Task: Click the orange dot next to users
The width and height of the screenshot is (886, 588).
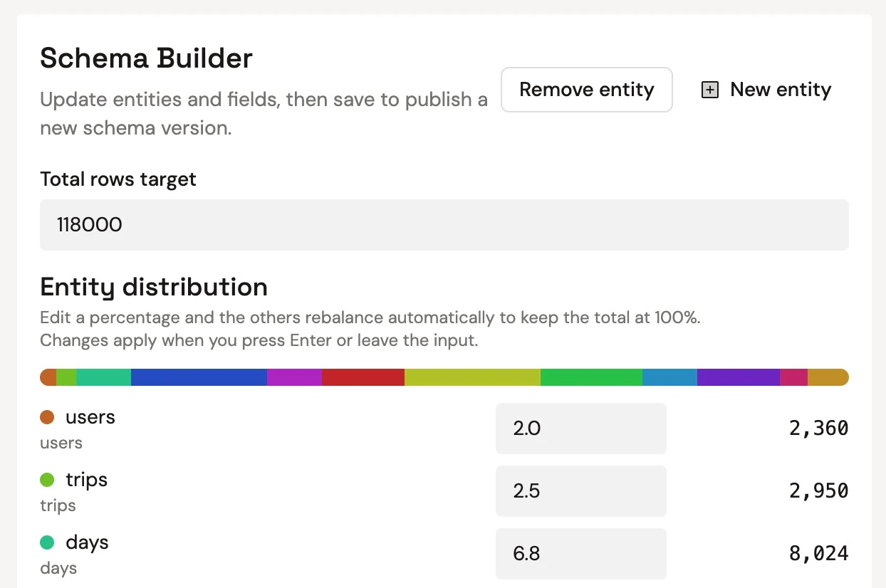Action: (x=47, y=417)
